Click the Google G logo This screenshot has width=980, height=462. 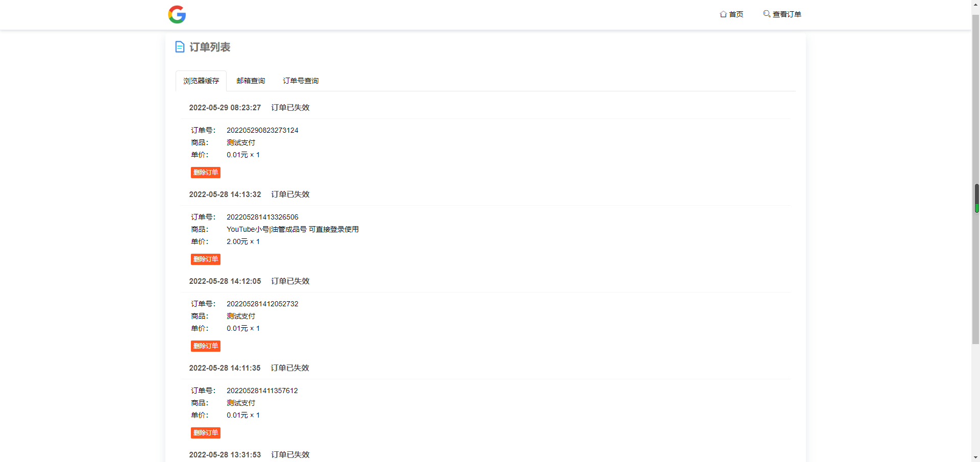click(x=177, y=14)
